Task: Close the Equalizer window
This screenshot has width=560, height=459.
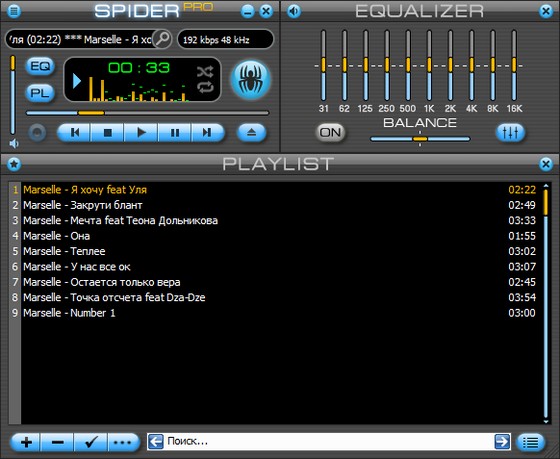Action: point(546,11)
